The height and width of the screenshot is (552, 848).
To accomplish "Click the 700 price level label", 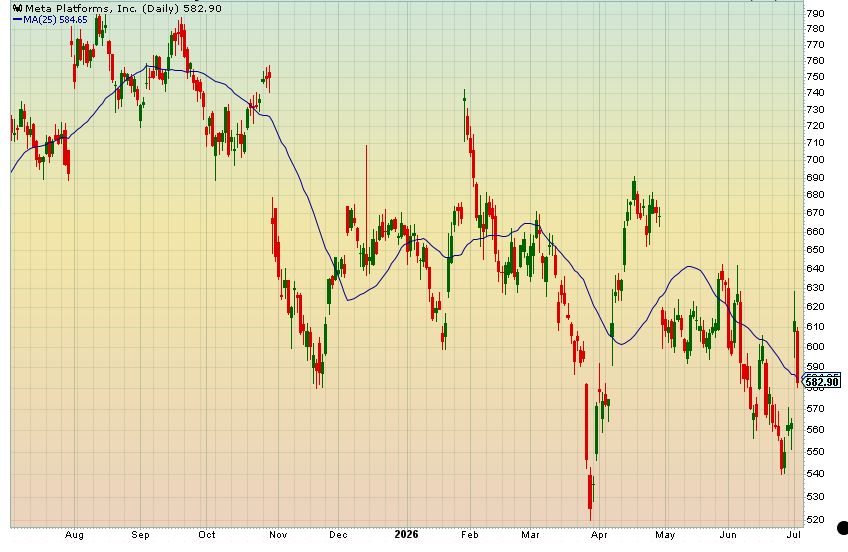I will point(815,160).
